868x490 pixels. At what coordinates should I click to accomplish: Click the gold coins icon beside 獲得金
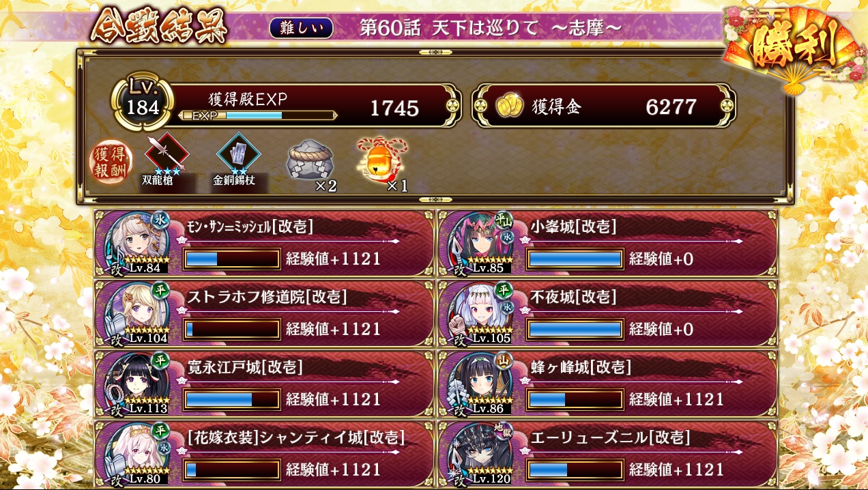pos(510,106)
